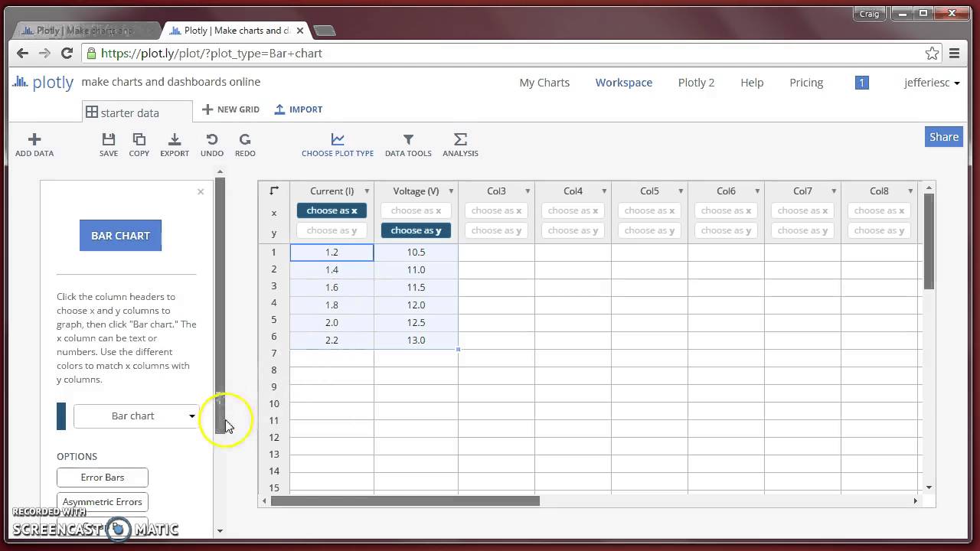Click the grid vertical scrollbar thumb

click(x=929, y=241)
